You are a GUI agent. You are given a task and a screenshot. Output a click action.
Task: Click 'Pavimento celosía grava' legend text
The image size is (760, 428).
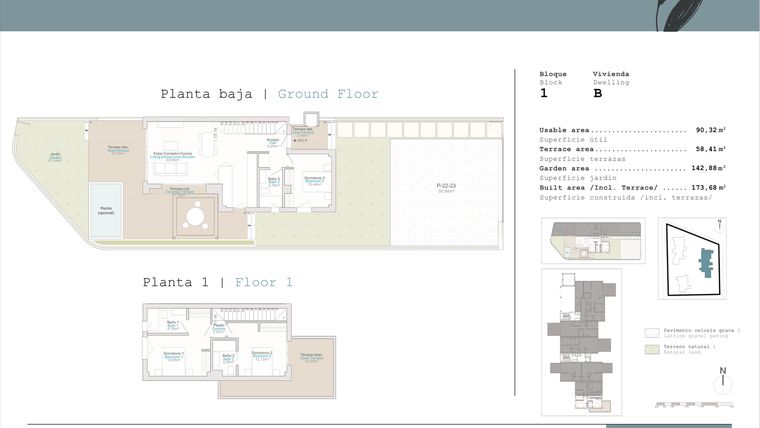[702, 330]
